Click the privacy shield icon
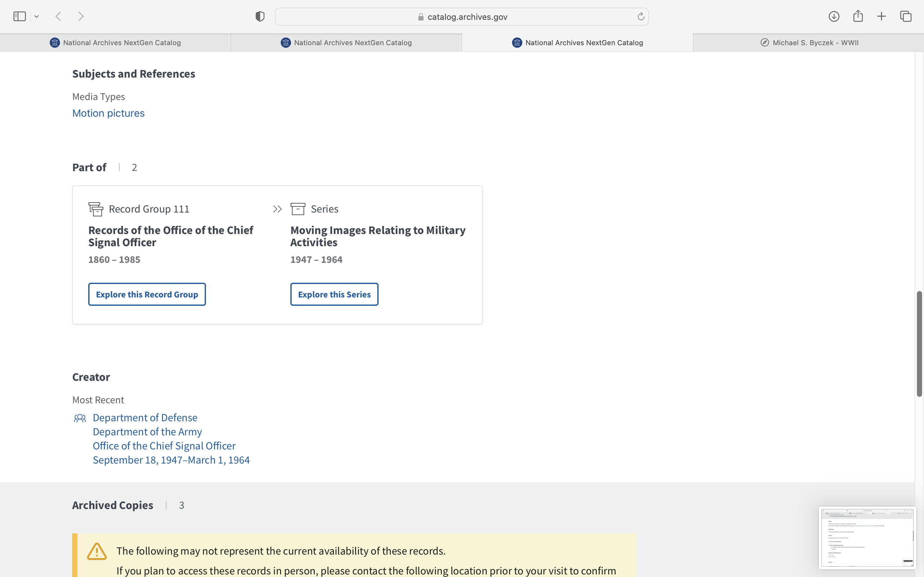The width and height of the screenshot is (924, 577). pos(260,16)
